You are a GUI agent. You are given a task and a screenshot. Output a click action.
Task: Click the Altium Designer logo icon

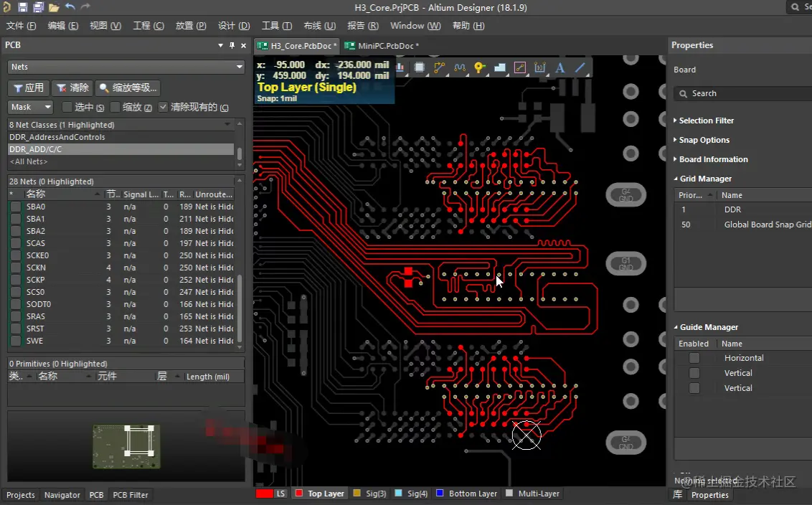point(6,7)
